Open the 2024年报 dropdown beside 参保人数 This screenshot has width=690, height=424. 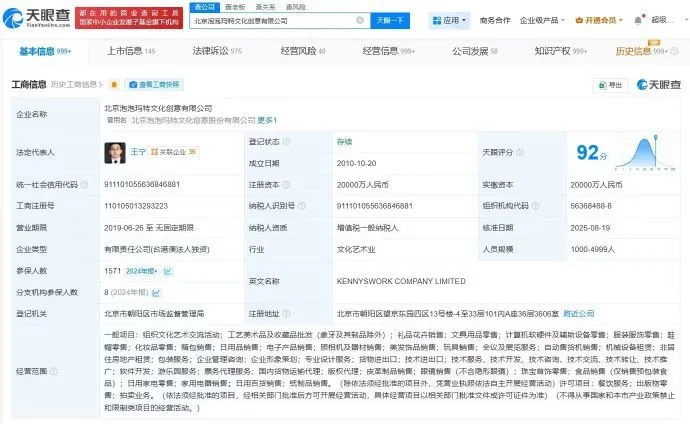pyautogui.click(x=128, y=268)
